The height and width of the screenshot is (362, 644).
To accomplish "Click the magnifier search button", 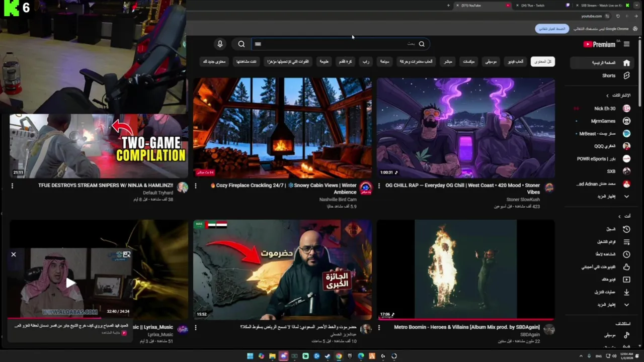I will (x=242, y=44).
